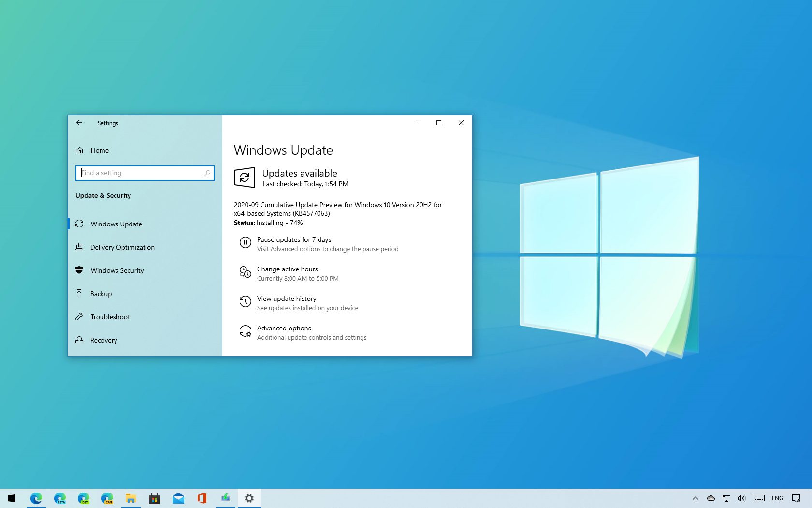Click the ENG language indicator
Screen dimensions: 812x508
[x=778, y=498]
